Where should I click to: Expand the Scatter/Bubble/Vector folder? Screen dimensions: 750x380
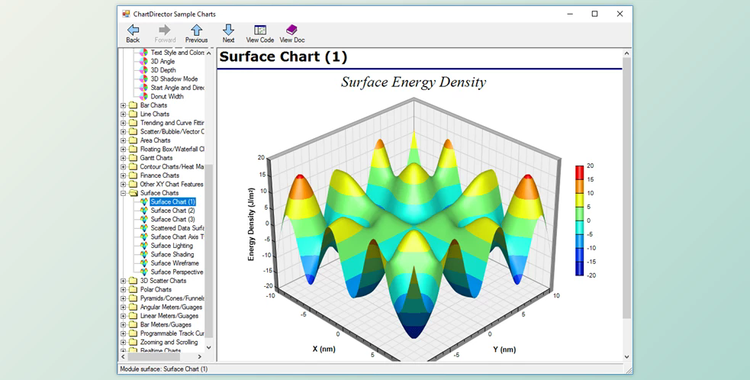pos(123,132)
